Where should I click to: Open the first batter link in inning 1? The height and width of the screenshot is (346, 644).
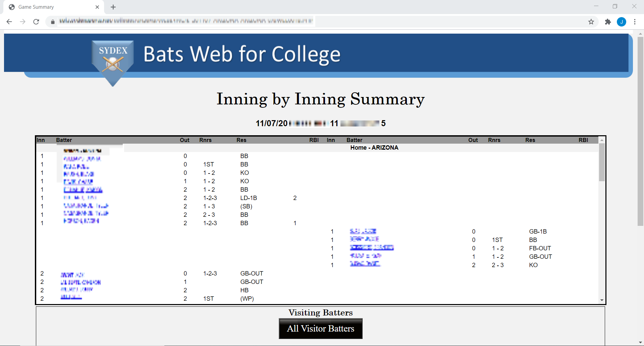82,159
